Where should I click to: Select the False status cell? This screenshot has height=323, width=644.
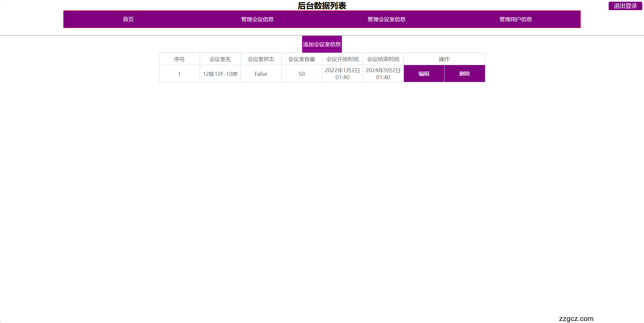[x=261, y=74]
